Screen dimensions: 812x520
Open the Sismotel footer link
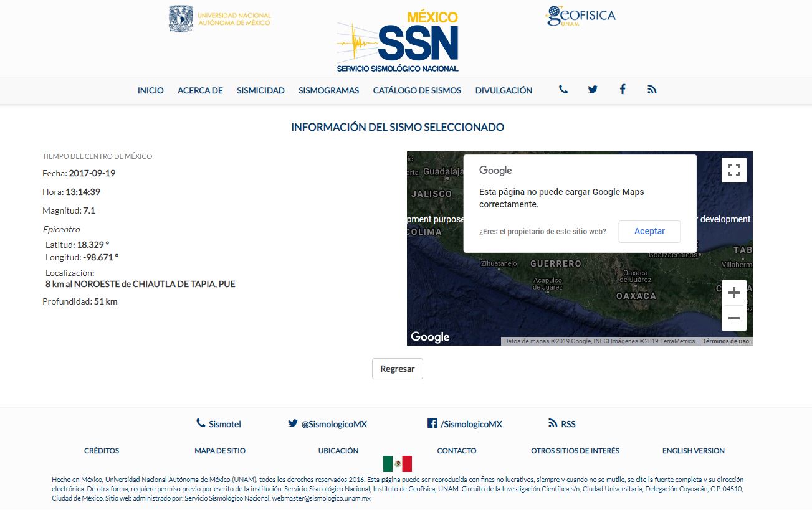click(x=225, y=424)
